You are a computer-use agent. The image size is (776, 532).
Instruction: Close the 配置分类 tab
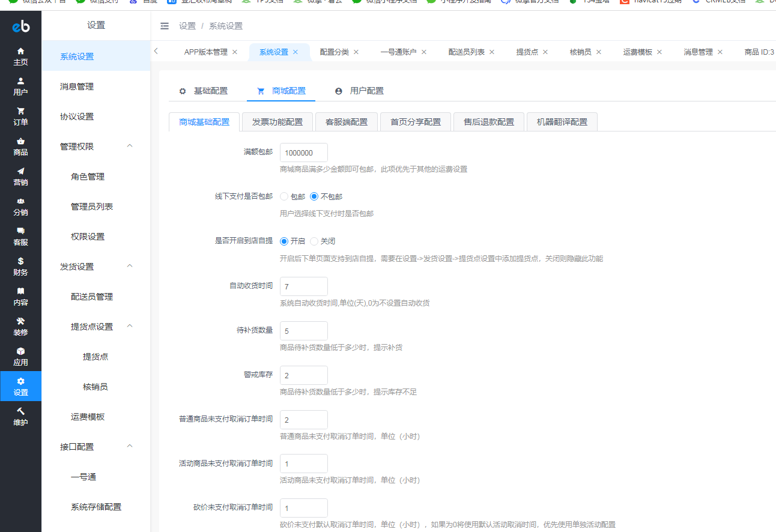tap(356, 52)
